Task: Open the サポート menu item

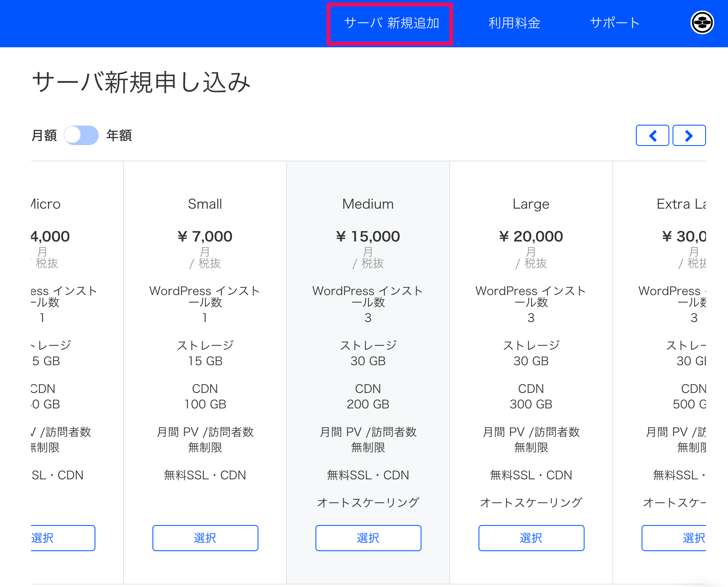Action: click(x=615, y=23)
